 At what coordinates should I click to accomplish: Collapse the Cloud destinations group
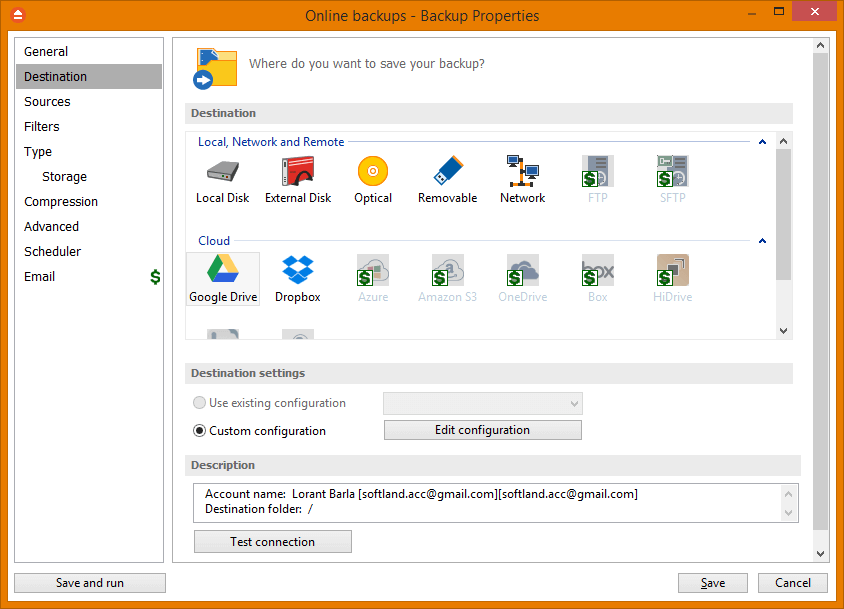[x=762, y=241]
